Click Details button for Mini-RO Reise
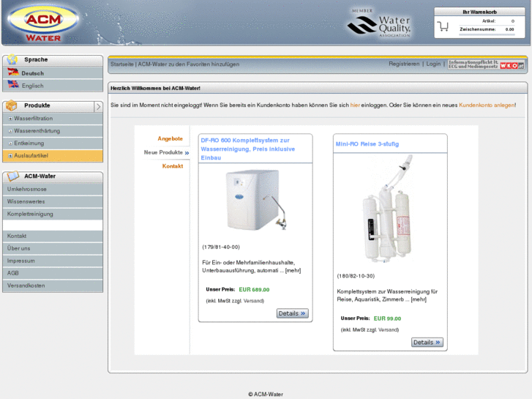532x399 pixels. pyautogui.click(x=427, y=343)
